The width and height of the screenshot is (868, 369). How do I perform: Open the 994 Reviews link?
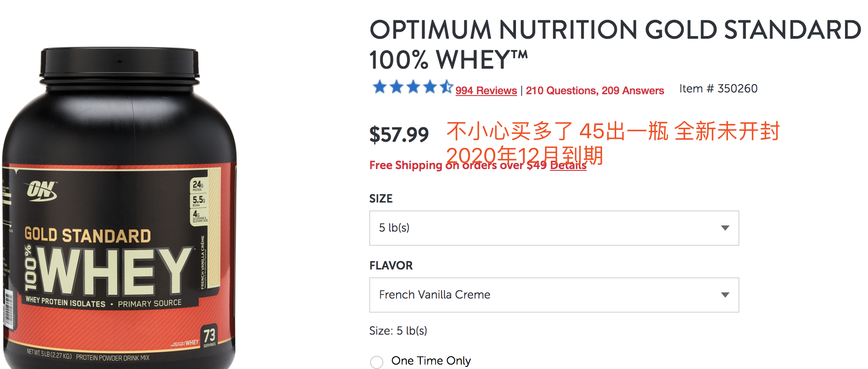click(x=486, y=91)
